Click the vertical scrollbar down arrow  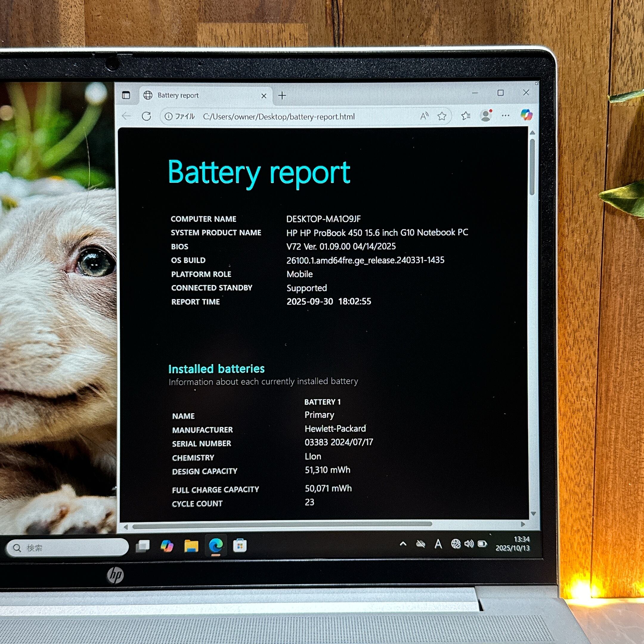(x=533, y=514)
